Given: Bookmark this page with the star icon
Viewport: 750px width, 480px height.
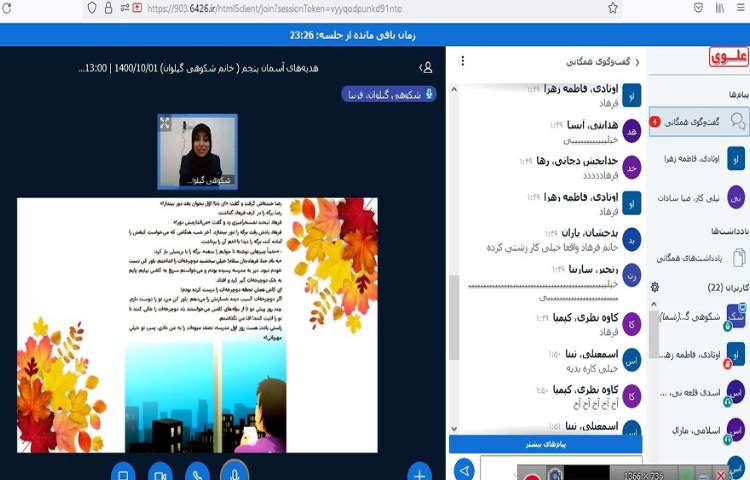Looking at the screenshot, I should [613, 8].
